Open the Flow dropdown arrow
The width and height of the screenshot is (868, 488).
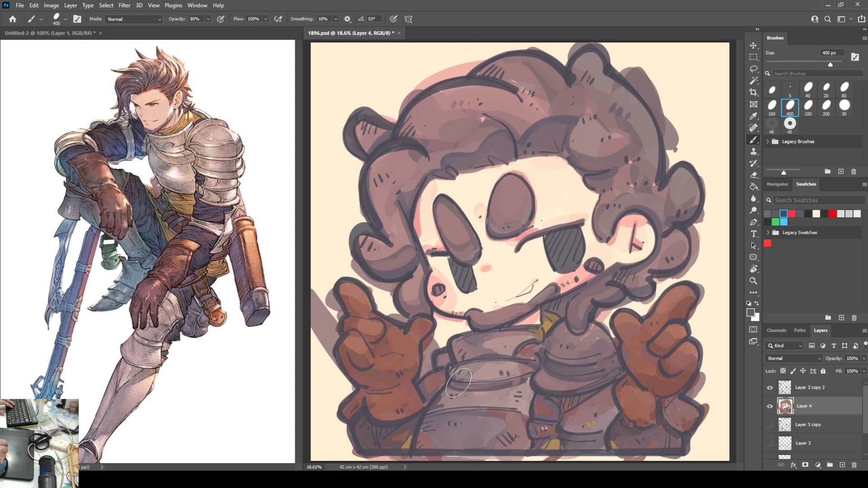coord(266,19)
